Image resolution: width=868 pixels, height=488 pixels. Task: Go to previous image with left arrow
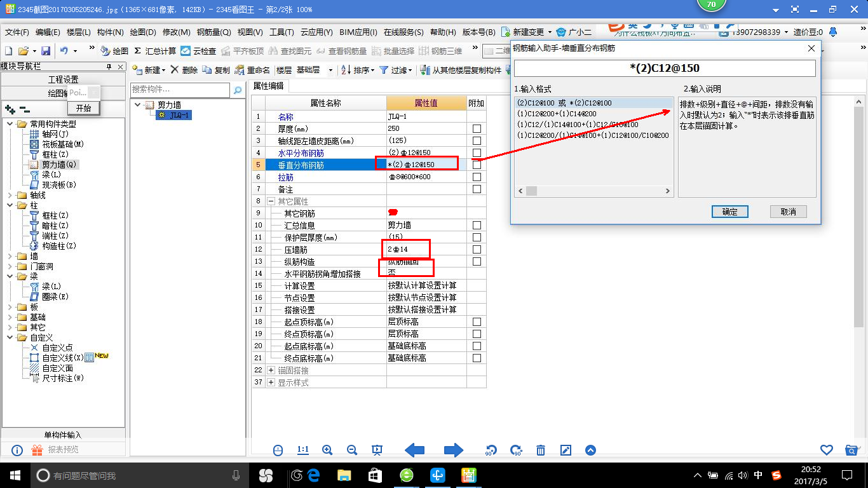coord(414,450)
